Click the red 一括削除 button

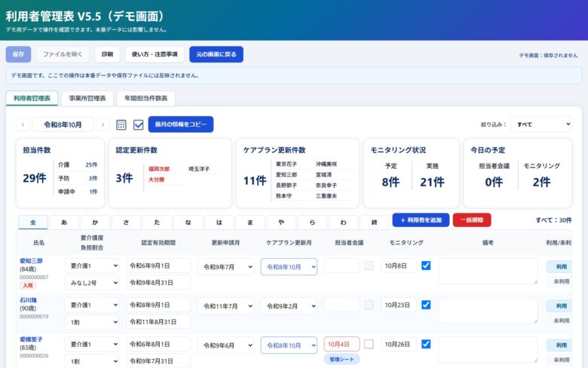point(472,220)
